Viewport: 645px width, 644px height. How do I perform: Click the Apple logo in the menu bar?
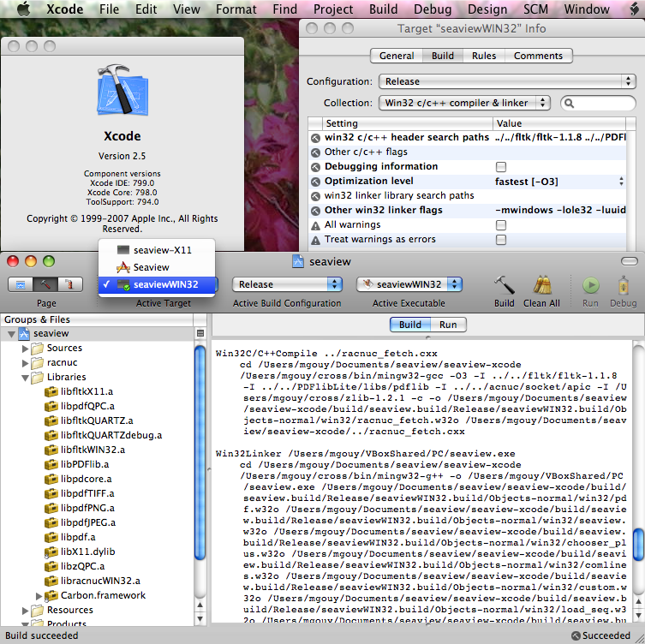click(x=23, y=9)
